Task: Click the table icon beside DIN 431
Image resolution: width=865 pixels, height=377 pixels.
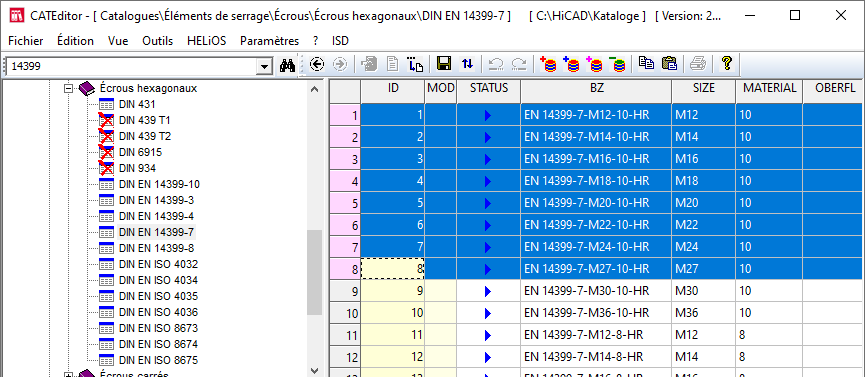Action: click(106, 105)
